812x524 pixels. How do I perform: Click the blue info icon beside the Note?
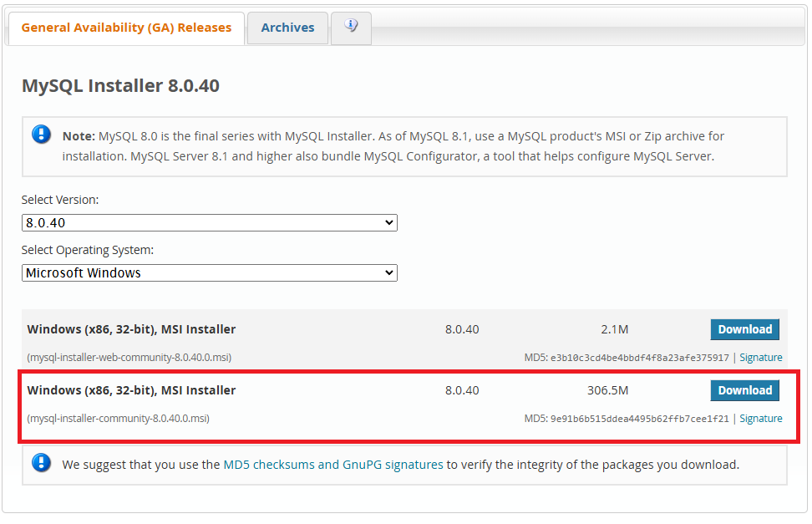pos(41,135)
